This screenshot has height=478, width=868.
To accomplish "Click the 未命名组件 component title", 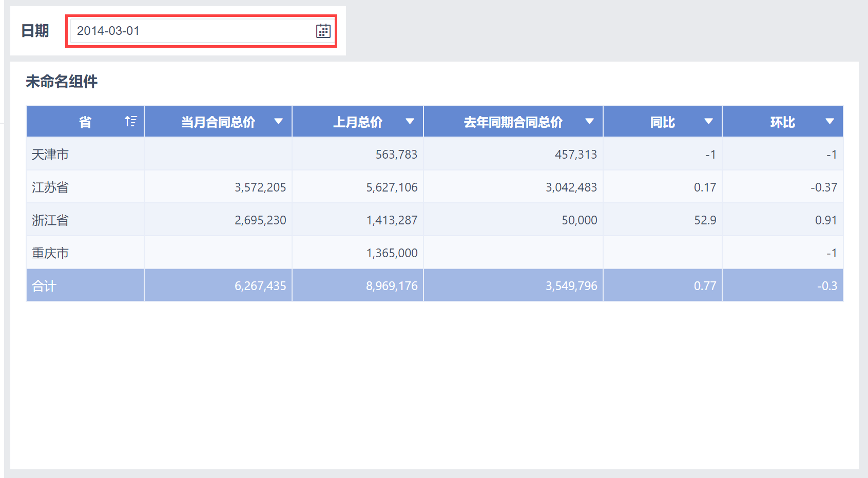I will click(x=62, y=82).
